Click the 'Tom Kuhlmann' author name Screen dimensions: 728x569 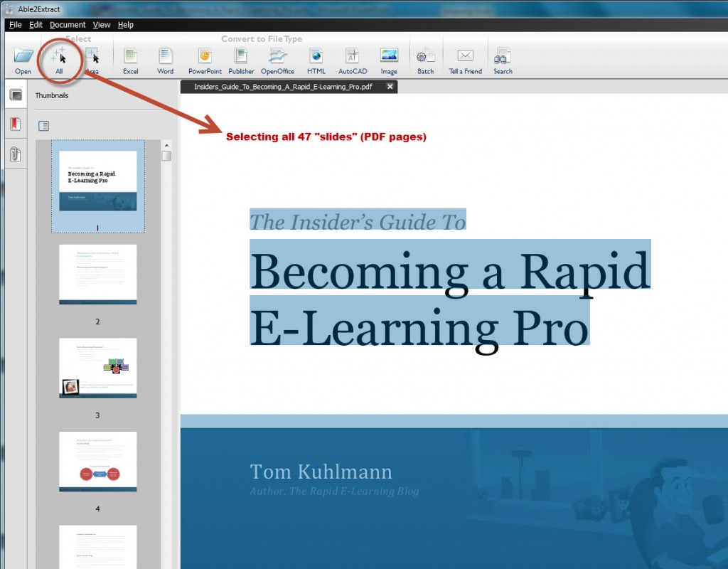[321, 472]
